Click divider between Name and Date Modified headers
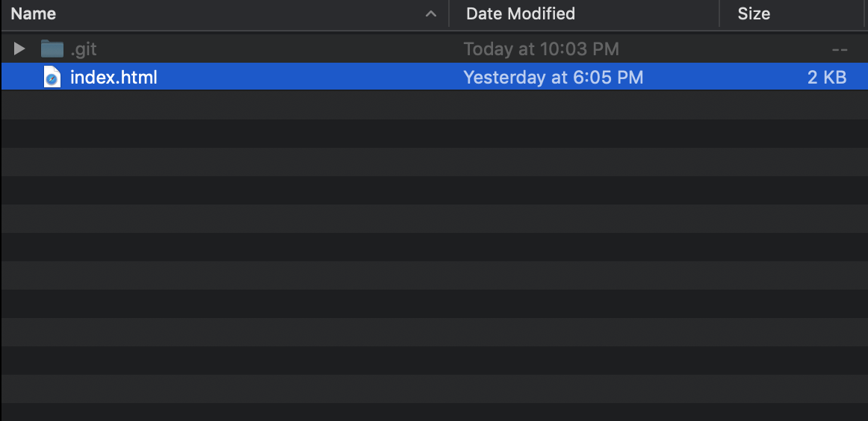Screen dimensions: 868x421 point(449,14)
